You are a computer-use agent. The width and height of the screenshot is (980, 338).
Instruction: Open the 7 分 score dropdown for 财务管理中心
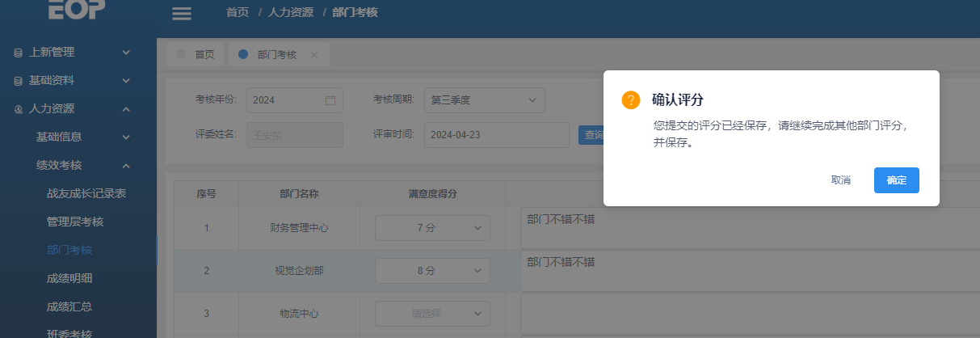tap(432, 228)
